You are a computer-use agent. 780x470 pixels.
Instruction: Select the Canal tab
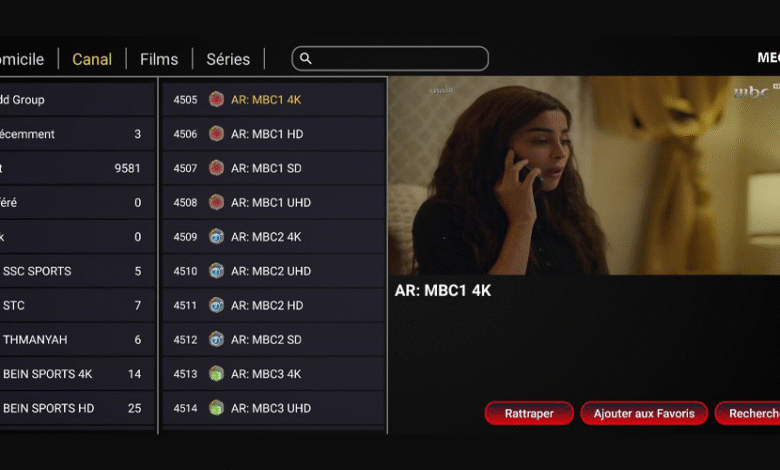pos(92,59)
